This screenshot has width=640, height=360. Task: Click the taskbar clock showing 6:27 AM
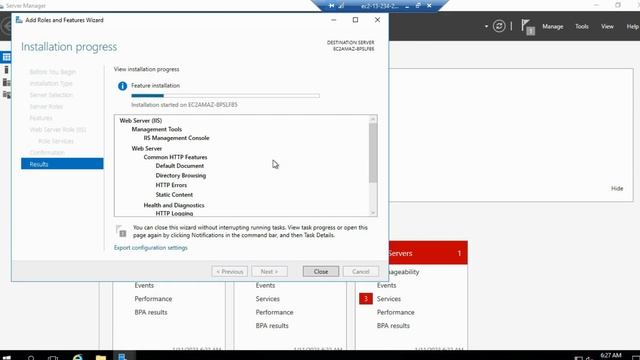pos(611,356)
